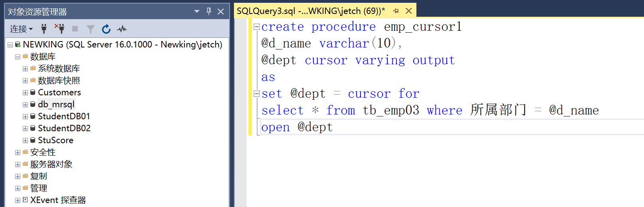Expand the 服务器对象 folder
Viewport: 644px width, 207px height.
[x=18, y=164]
